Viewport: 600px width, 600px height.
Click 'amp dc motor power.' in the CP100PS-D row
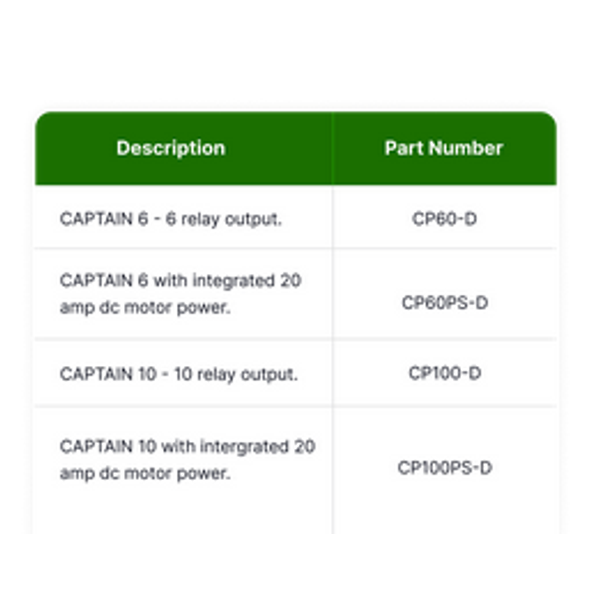tap(145, 474)
